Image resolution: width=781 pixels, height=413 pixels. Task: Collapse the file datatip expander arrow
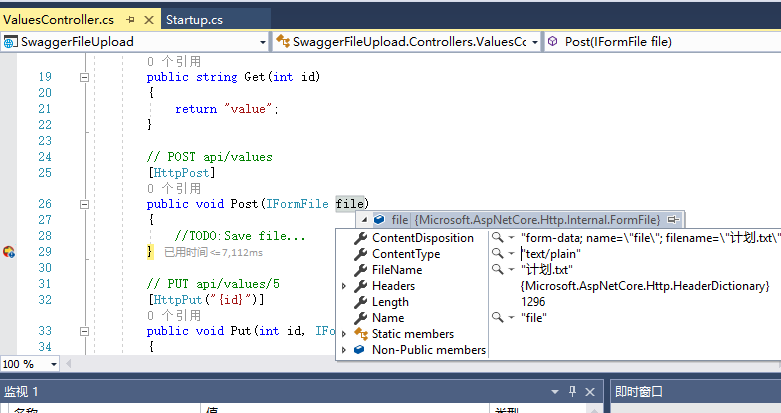tap(365, 220)
